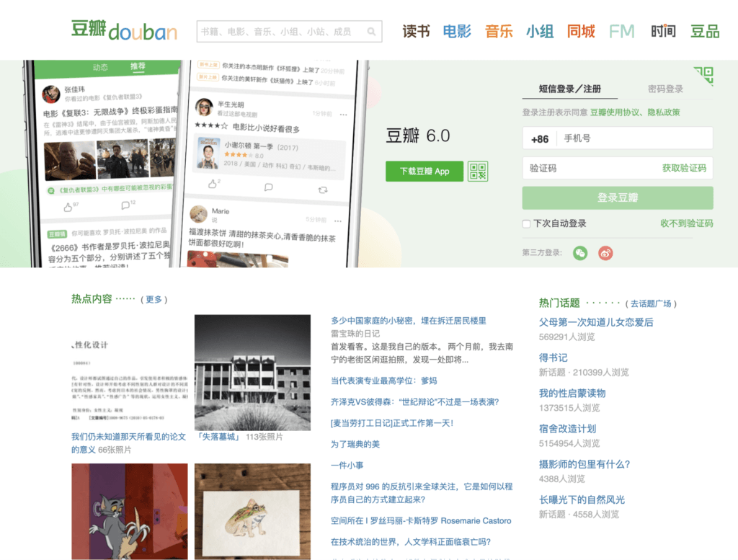The height and width of the screenshot is (560, 738).
Task: Click the 下载豆瓣 App button
Action: click(424, 172)
